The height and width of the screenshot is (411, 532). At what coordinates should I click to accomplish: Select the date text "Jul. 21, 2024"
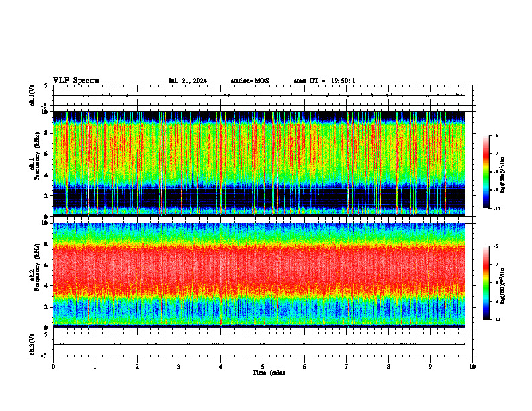click(x=187, y=81)
